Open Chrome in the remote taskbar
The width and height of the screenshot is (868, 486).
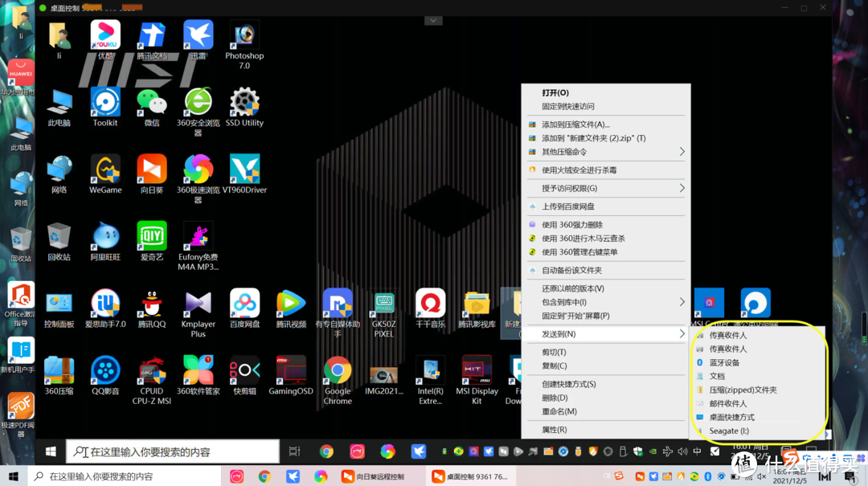point(326,451)
